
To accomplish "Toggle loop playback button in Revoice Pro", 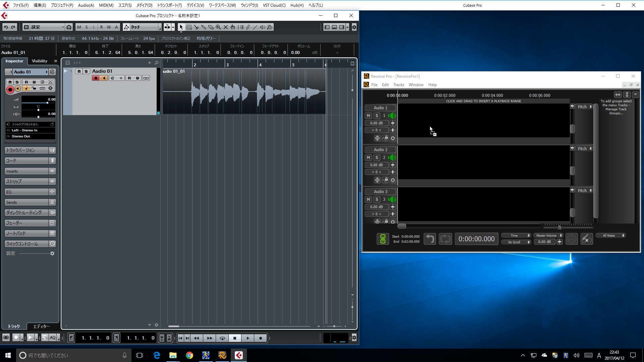I will point(445,239).
